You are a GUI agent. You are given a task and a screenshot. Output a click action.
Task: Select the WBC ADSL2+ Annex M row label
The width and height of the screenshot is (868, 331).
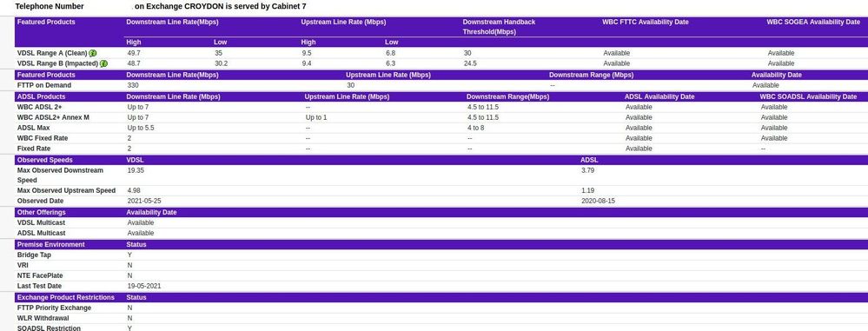pyautogui.click(x=53, y=117)
